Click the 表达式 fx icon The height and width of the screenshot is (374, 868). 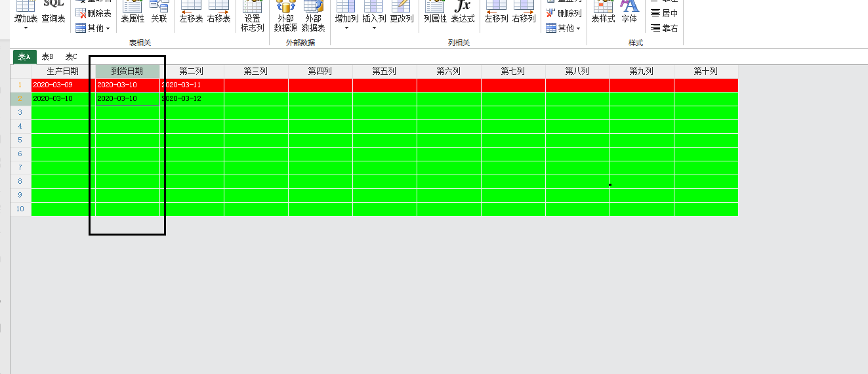(463, 12)
